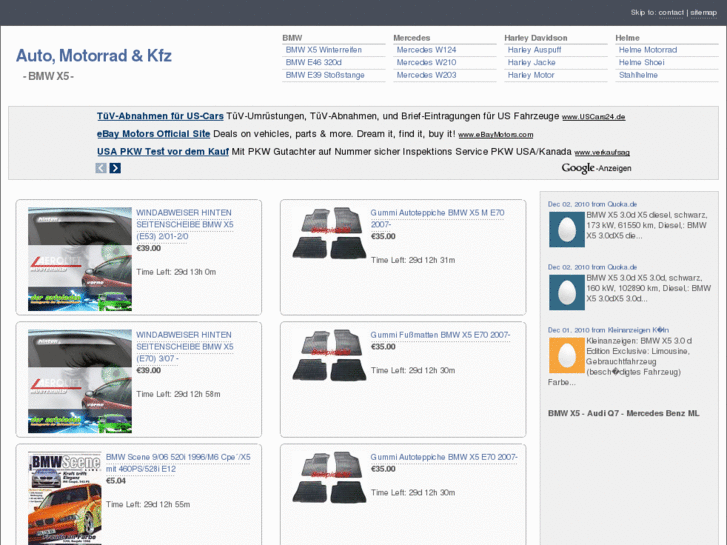Image resolution: width=727 pixels, height=545 pixels.
Task: Click the BMW Scene magazine cover thumbnail
Action: click(65, 498)
